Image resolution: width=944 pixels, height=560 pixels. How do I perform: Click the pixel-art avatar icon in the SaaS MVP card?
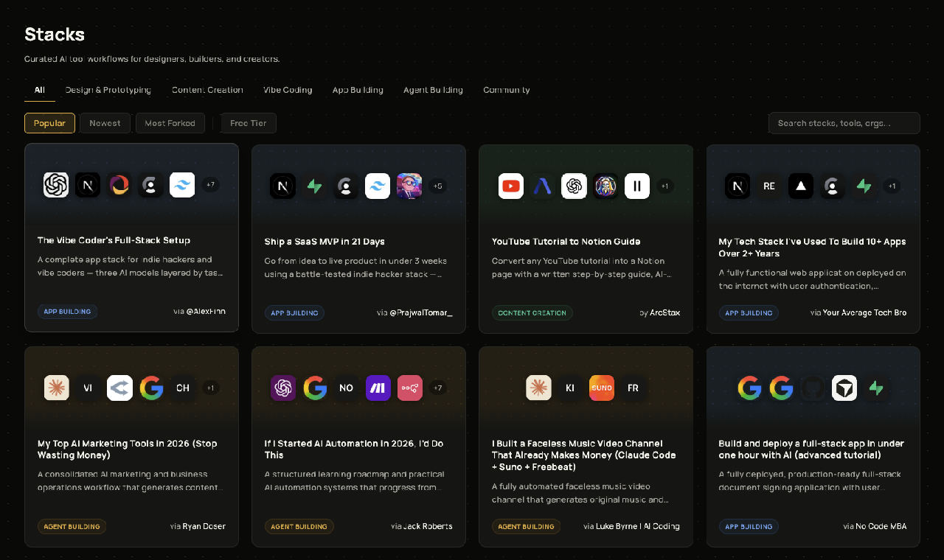coord(409,186)
